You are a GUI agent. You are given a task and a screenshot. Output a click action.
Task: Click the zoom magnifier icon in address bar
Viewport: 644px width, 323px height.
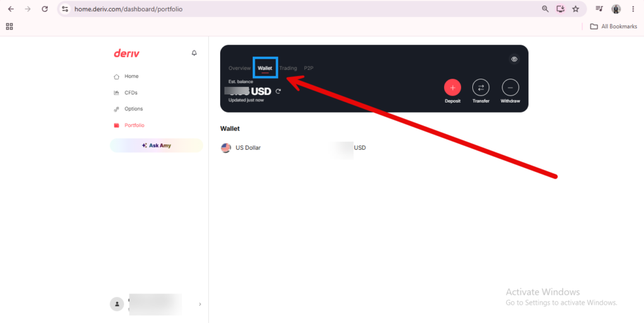pos(545,9)
